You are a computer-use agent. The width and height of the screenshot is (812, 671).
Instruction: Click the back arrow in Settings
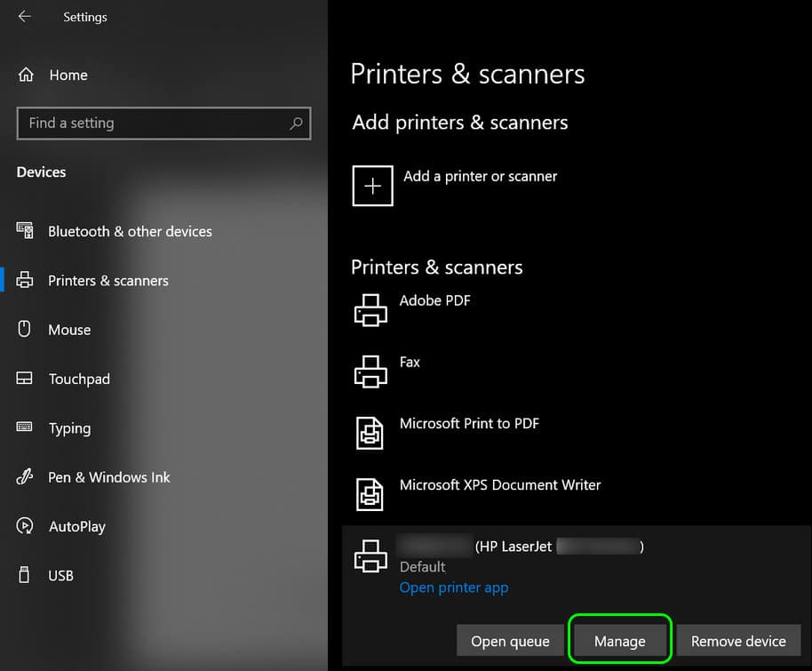click(24, 17)
